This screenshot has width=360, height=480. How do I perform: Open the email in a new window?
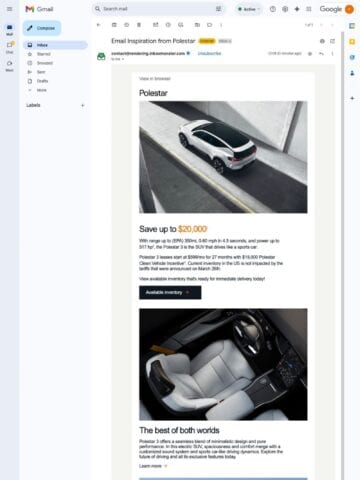click(332, 41)
